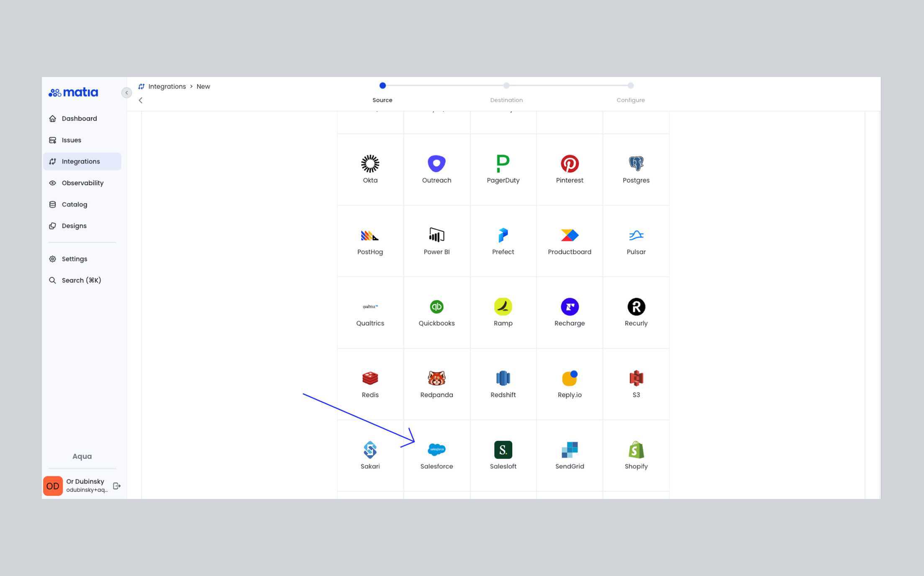Screen dimensions: 924x576
Task: Go back using the breadcrumb back arrow
Action: coord(141,100)
